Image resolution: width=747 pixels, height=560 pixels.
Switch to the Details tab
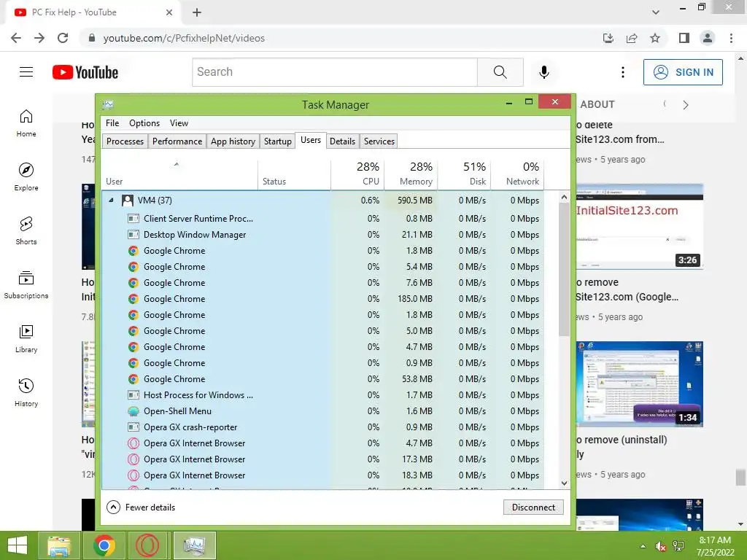[343, 141]
